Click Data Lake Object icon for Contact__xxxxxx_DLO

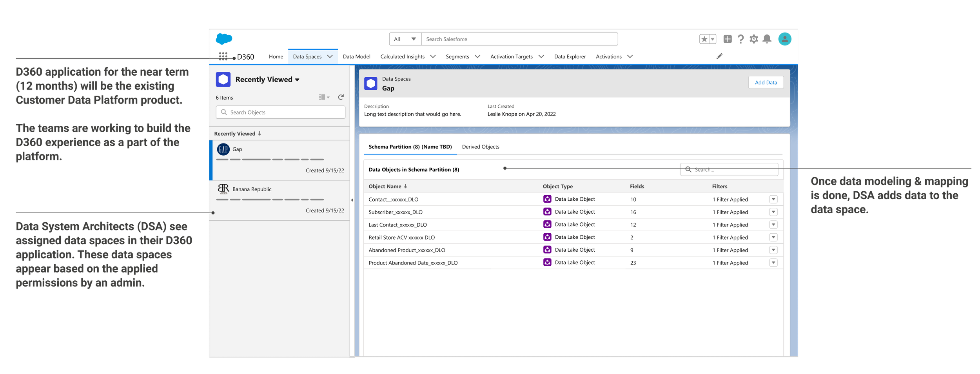(547, 199)
